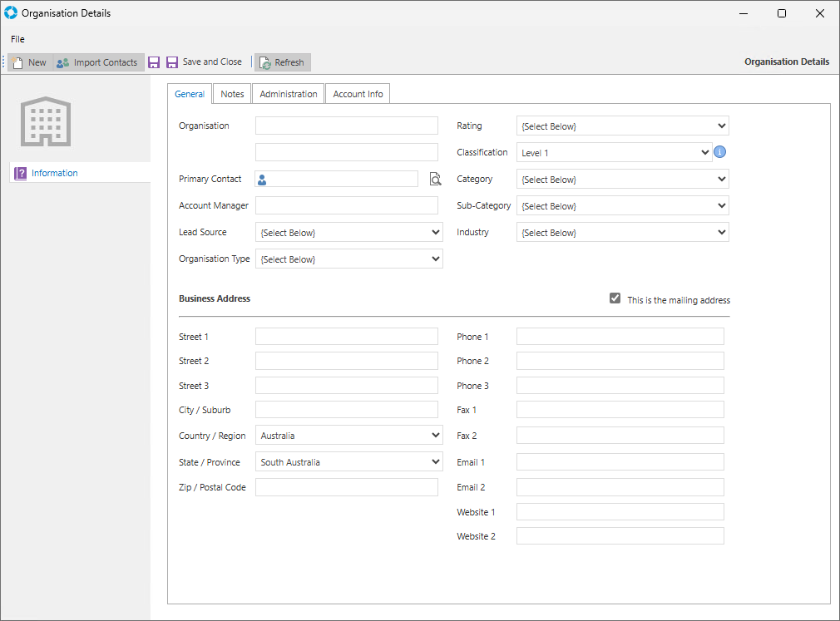Open the Account Info tab

coord(358,94)
